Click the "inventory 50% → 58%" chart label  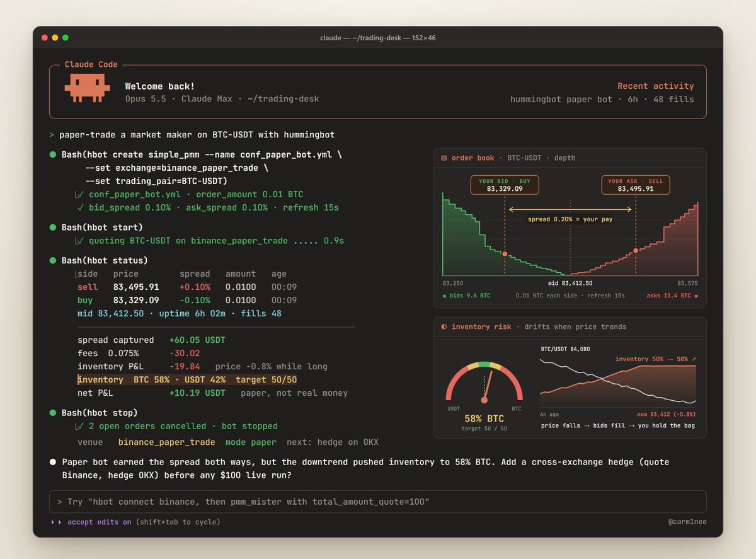point(655,359)
